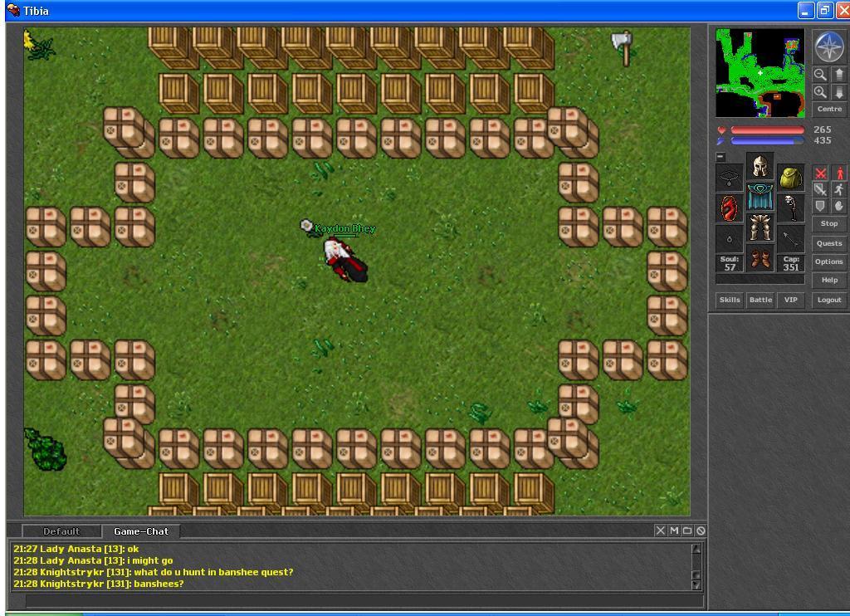Open the green backpack slot

click(x=790, y=178)
